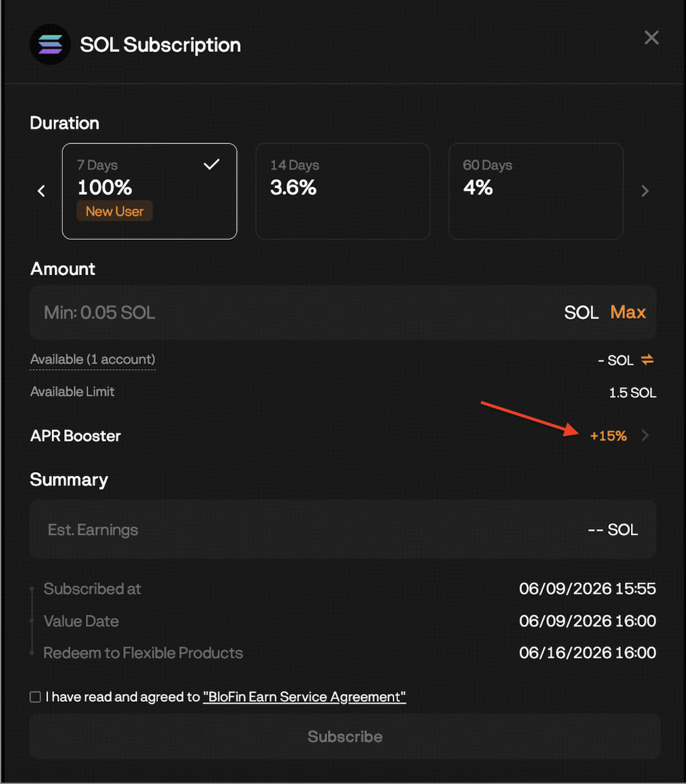This screenshot has height=784, width=686.
Task: Click the SOL Subscription title
Action: tap(160, 45)
